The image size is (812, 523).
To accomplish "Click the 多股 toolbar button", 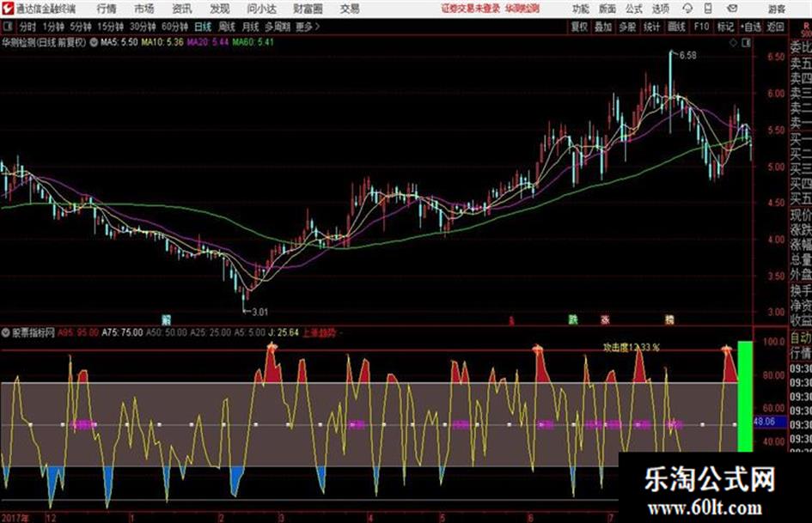I will click(x=627, y=27).
